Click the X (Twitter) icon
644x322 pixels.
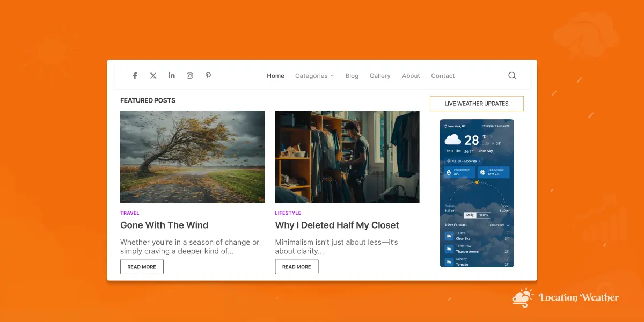pyautogui.click(x=153, y=76)
